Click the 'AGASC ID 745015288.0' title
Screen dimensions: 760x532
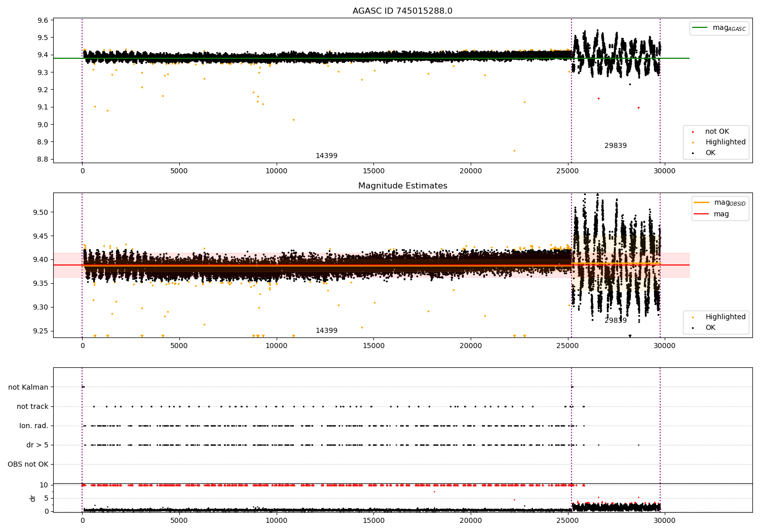click(x=402, y=11)
